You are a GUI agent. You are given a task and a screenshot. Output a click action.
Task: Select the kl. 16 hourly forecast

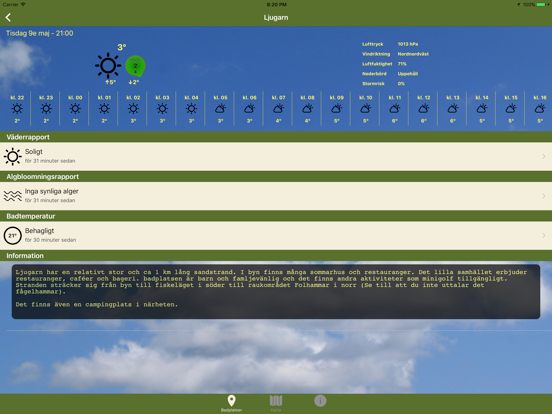(540, 109)
